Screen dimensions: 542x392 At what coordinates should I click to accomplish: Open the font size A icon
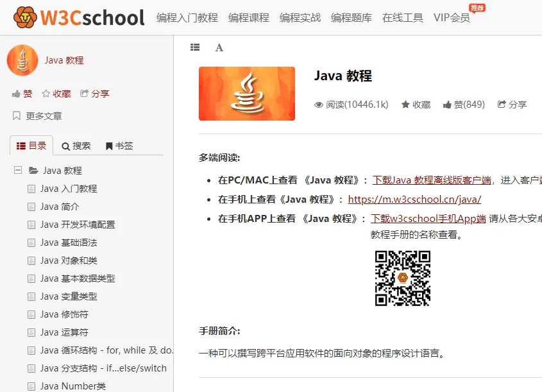click(x=219, y=47)
